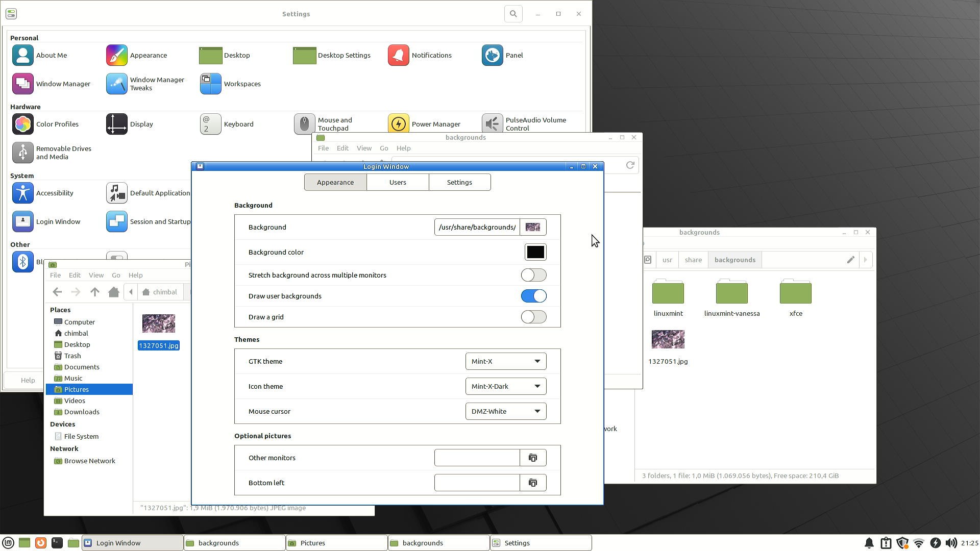
Task: Toggle the Draw a grid switch
Action: click(x=533, y=317)
